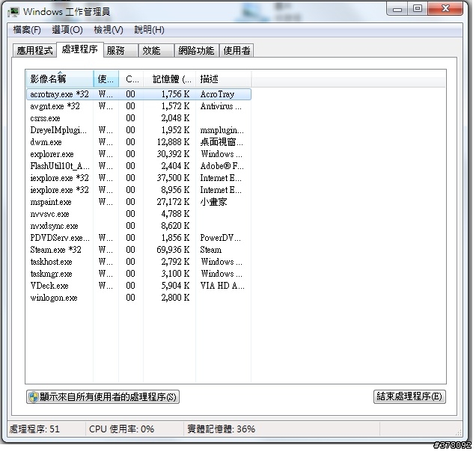Click the 37,500 K memory value
Screen dimensions: 476x451
pyautogui.click(x=173, y=178)
